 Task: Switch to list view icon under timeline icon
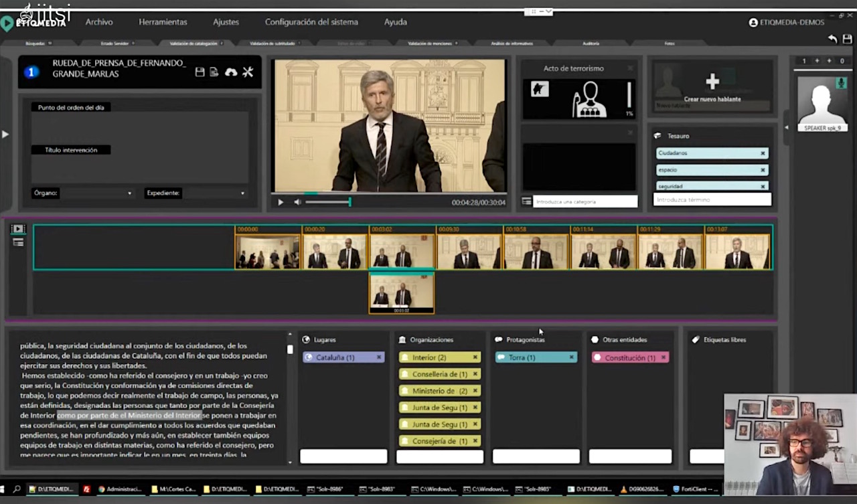point(18,242)
